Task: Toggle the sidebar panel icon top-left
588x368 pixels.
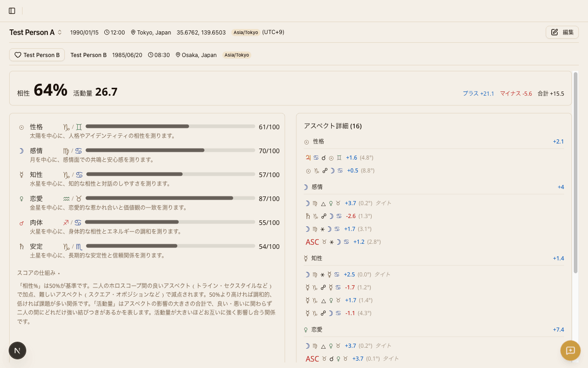Action: click(11, 10)
